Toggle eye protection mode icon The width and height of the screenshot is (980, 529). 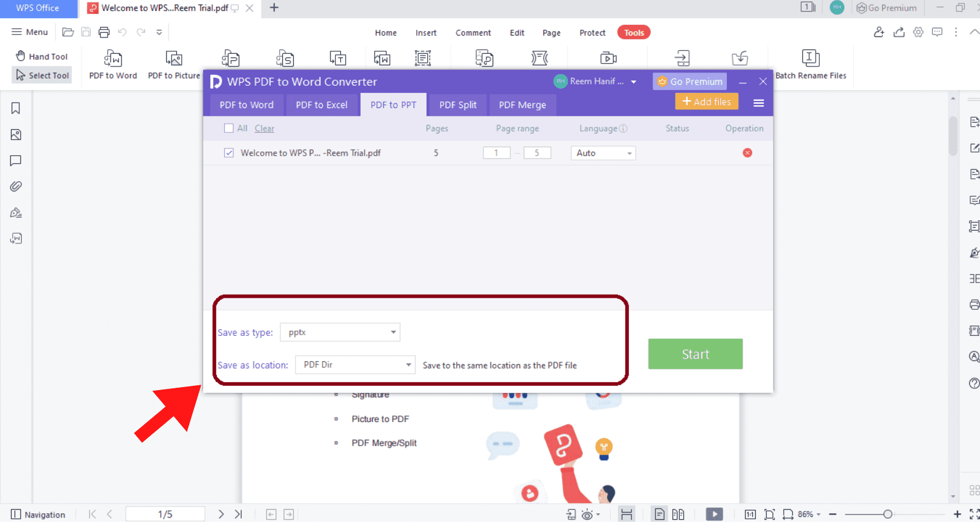coord(587,515)
